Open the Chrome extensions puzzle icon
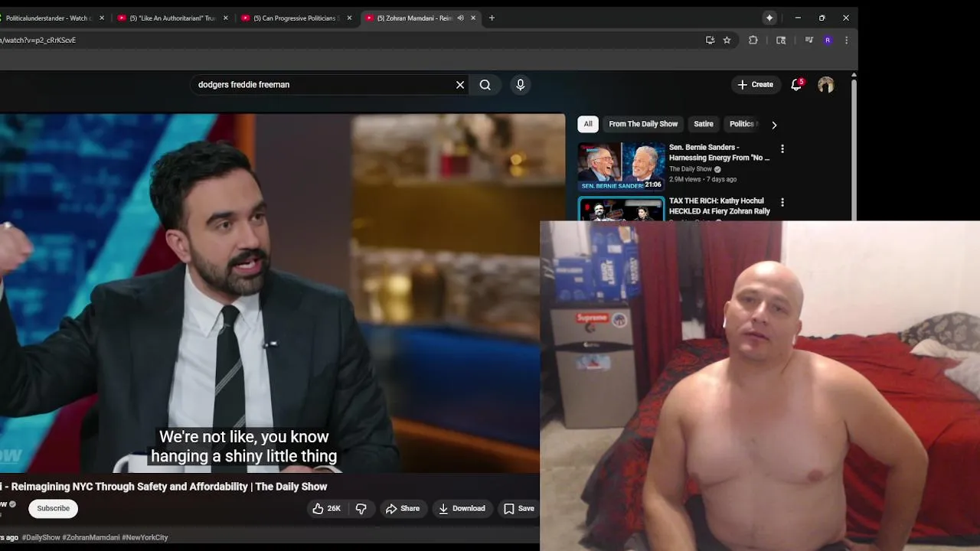 [753, 41]
